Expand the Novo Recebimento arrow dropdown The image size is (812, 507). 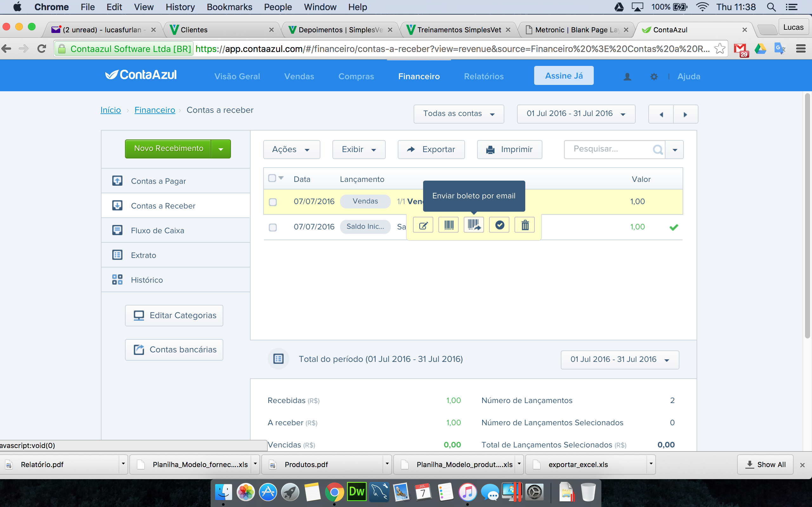[221, 149]
